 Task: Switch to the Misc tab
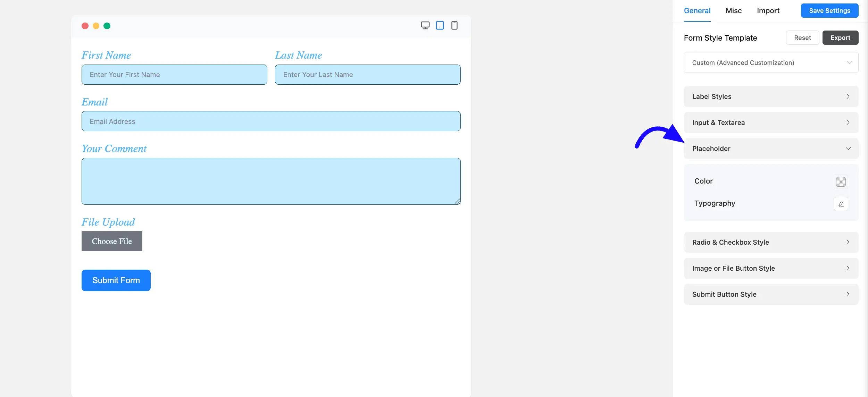[x=733, y=10]
